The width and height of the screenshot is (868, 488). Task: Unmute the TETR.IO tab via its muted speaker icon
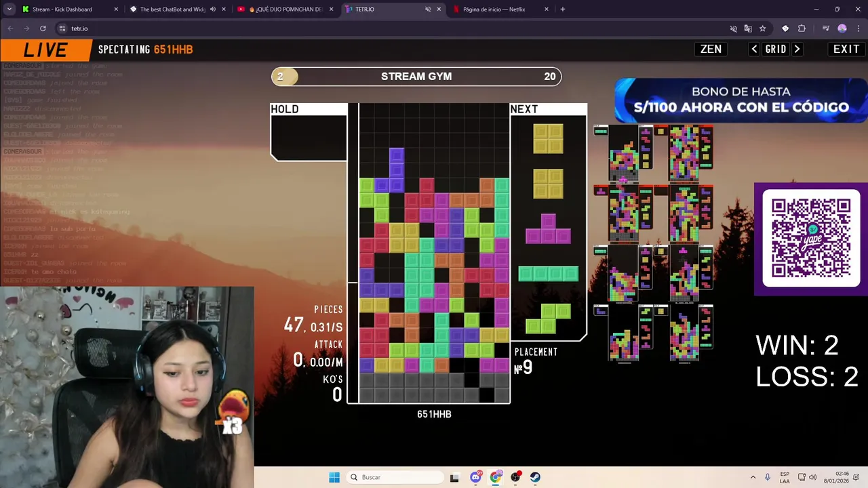[428, 9]
